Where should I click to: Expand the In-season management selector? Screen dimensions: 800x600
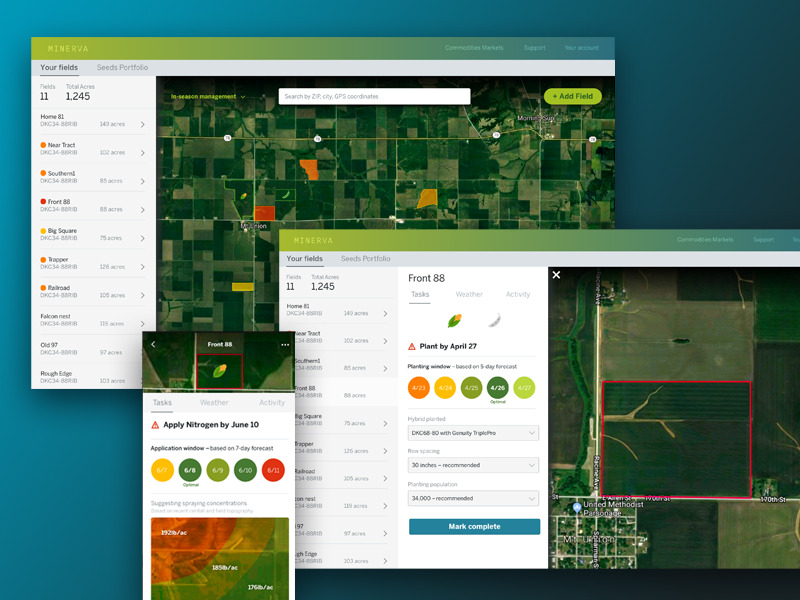(x=203, y=96)
